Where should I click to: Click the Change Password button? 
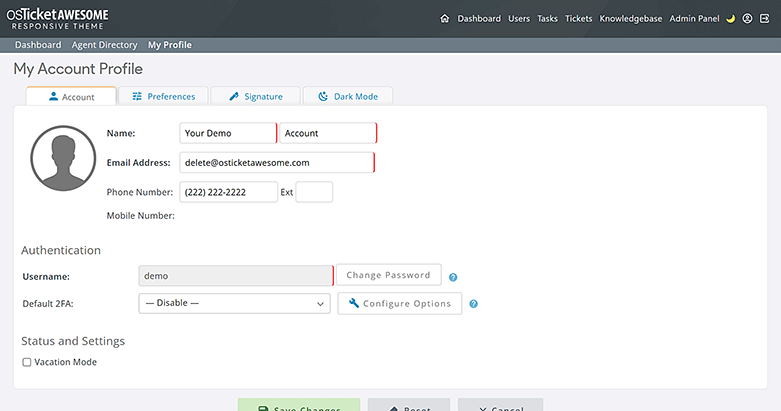(x=388, y=275)
